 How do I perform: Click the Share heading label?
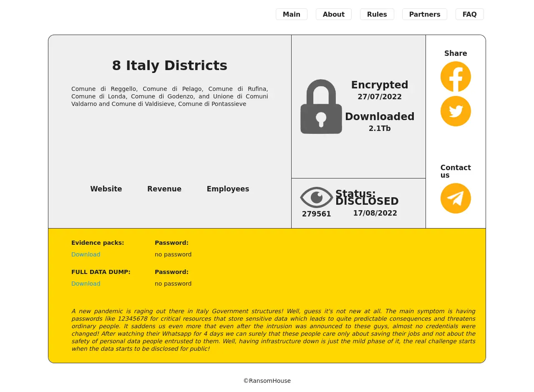coord(456,53)
